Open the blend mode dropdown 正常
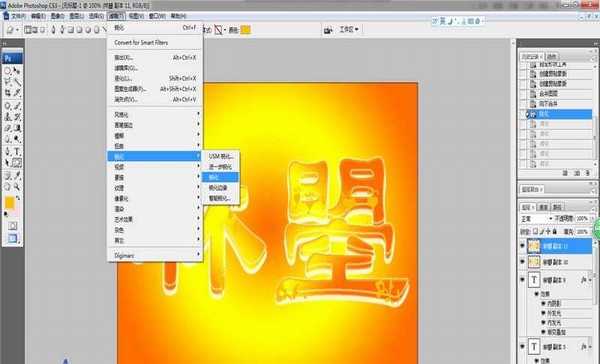The image size is (600, 364). pos(536,219)
